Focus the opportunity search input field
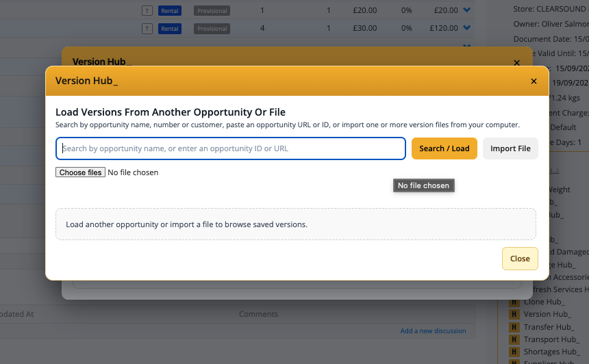589x364 pixels. pyautogui.click(x=231, y=148)
